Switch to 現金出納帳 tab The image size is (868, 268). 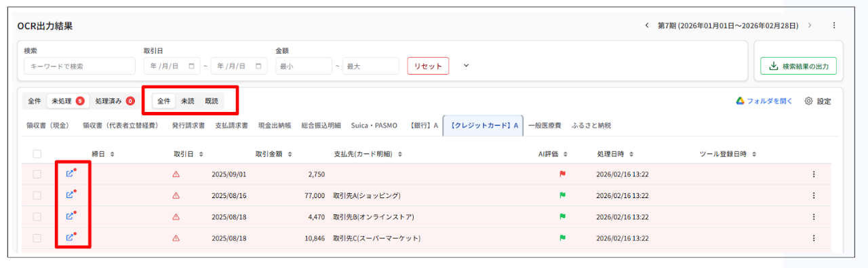275,126
